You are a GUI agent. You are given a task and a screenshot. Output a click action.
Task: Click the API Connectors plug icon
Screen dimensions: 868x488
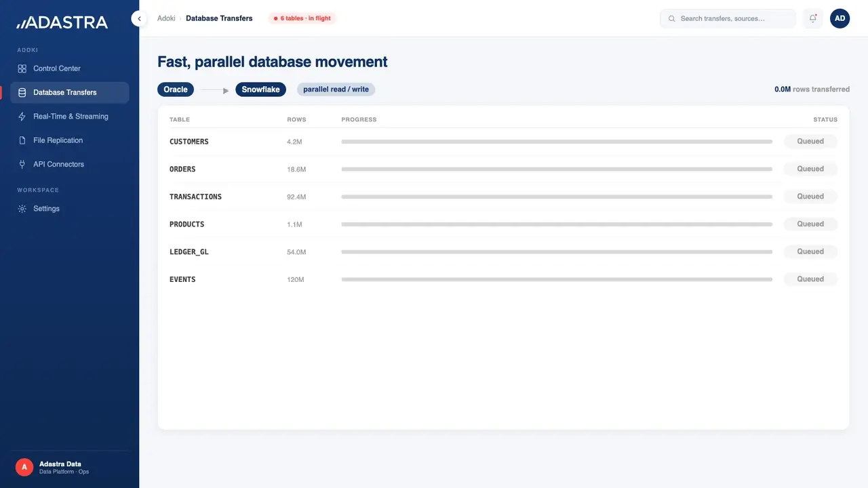(22, 164)
